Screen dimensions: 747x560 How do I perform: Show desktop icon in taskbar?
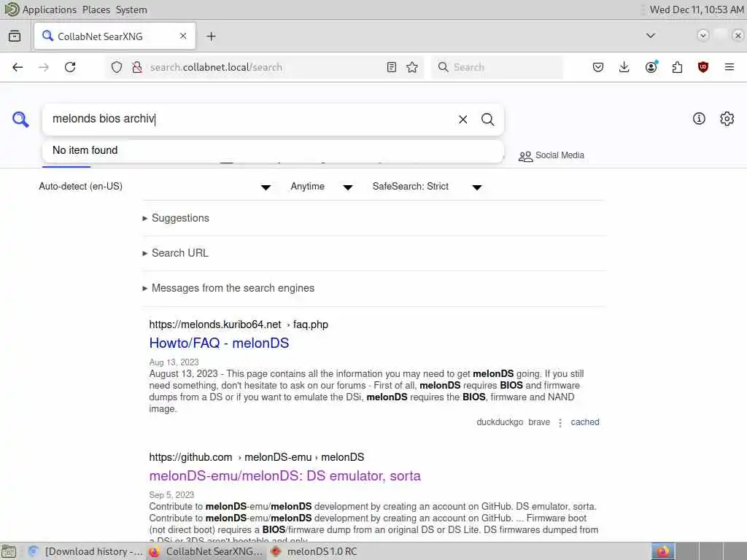(9, 551)
